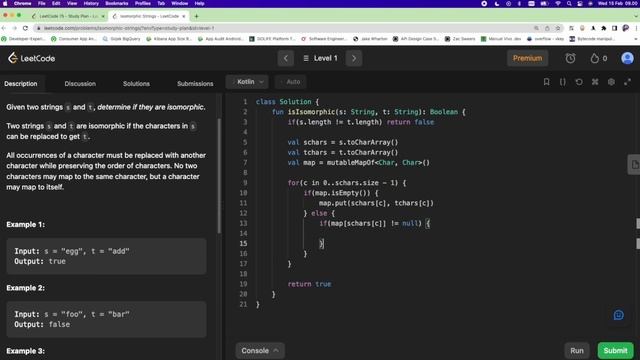The width and height of the screenshot is (640, 360).
Task: Open the Jake Wharton bookmark
Action: (370, 39)
